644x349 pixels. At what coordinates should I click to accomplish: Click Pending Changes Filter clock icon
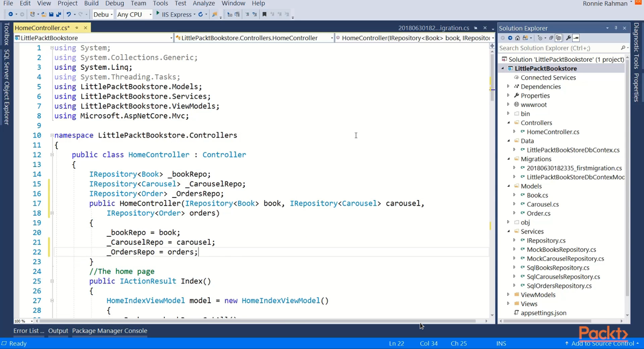[540, 38]
